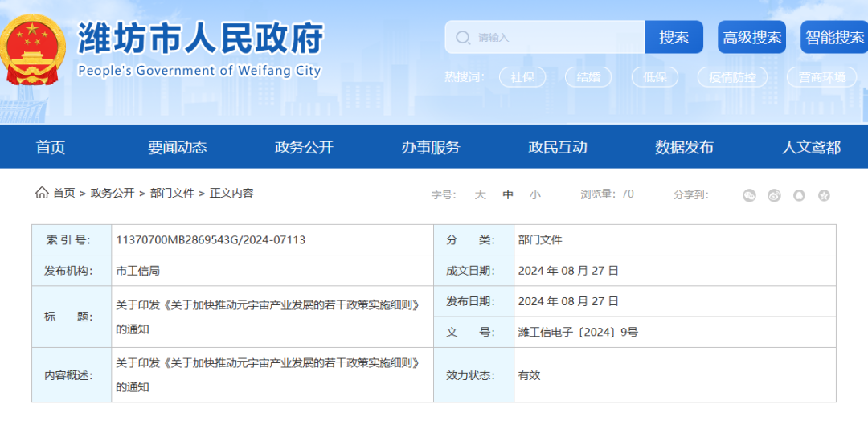868x429 pixels.
Task: Share page via WeChat icon
Action: pyautogui.click(x=749, y=195)
